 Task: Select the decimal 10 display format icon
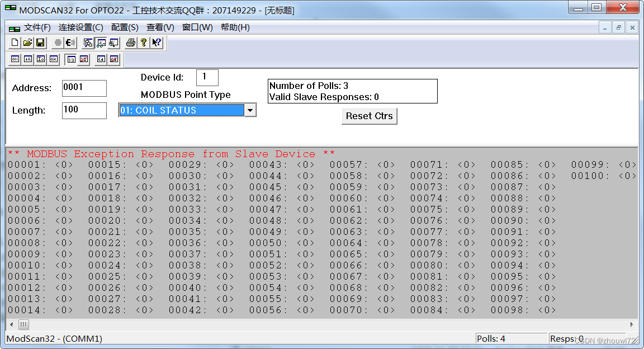(x=27, y=59)
